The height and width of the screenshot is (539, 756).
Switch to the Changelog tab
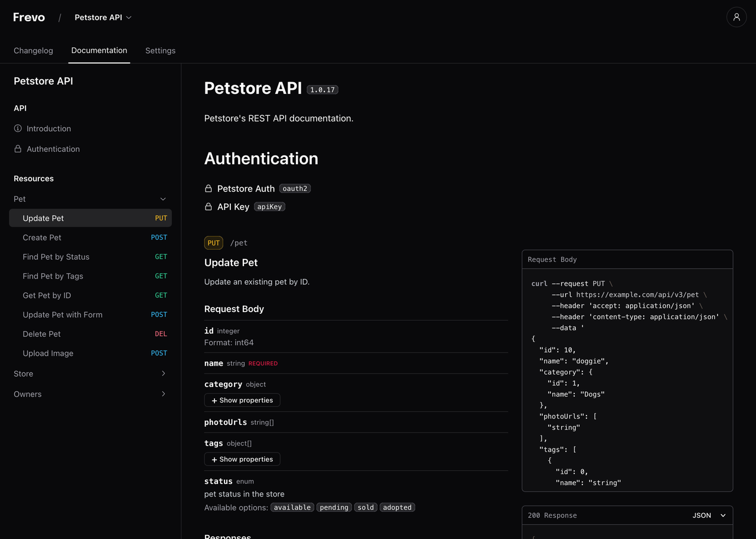(x=33, y=50)
